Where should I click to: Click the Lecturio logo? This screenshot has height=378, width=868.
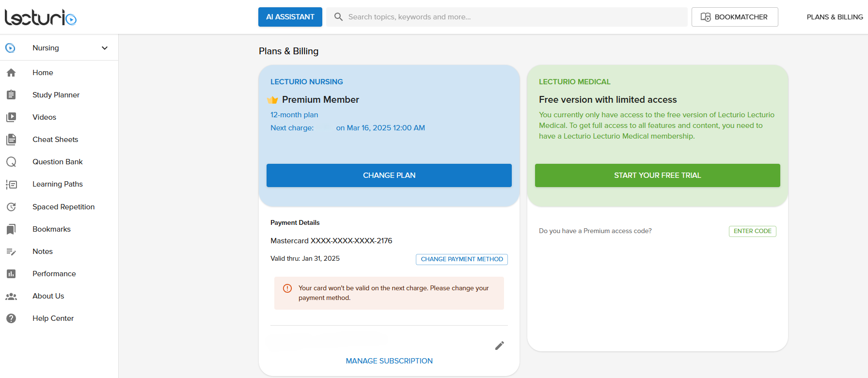pos(40,16)
